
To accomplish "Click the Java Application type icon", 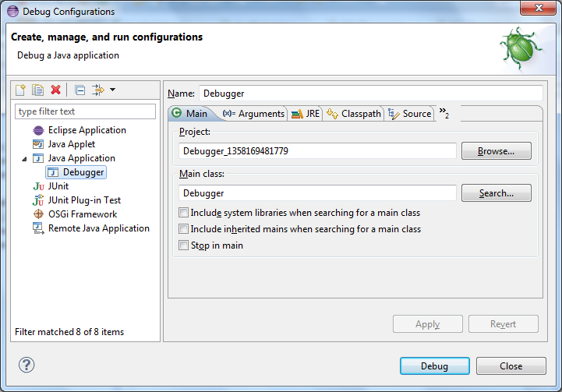I will (x=38, y=158).
